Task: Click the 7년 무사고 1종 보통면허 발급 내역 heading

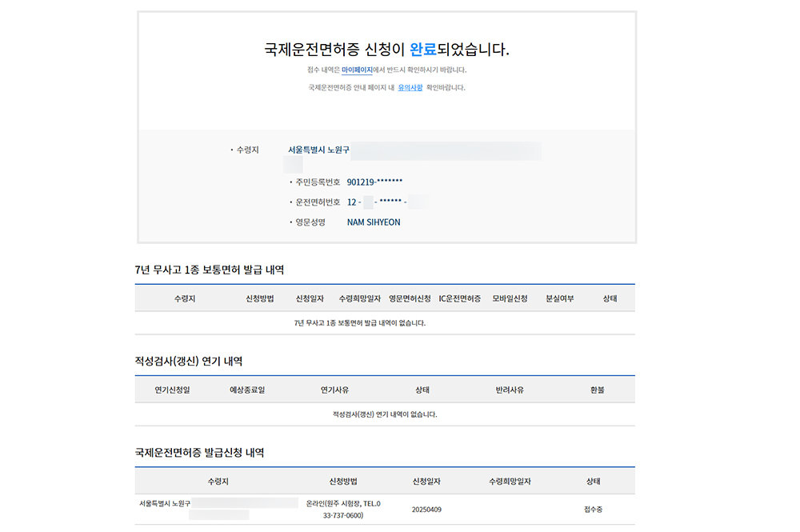Action: [x=210, y=270]
